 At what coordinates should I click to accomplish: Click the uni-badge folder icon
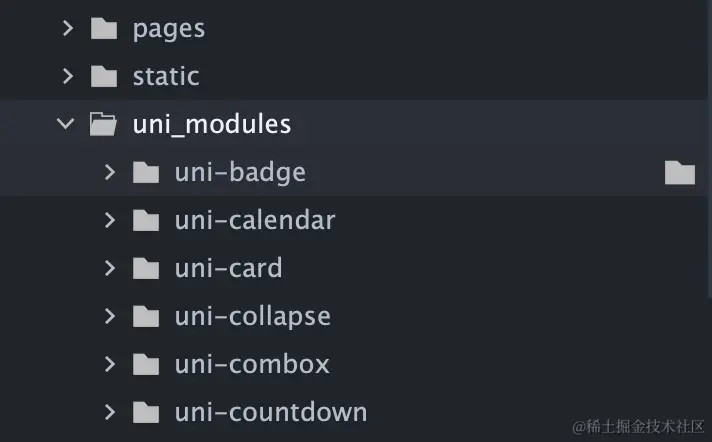click(146, 172)
